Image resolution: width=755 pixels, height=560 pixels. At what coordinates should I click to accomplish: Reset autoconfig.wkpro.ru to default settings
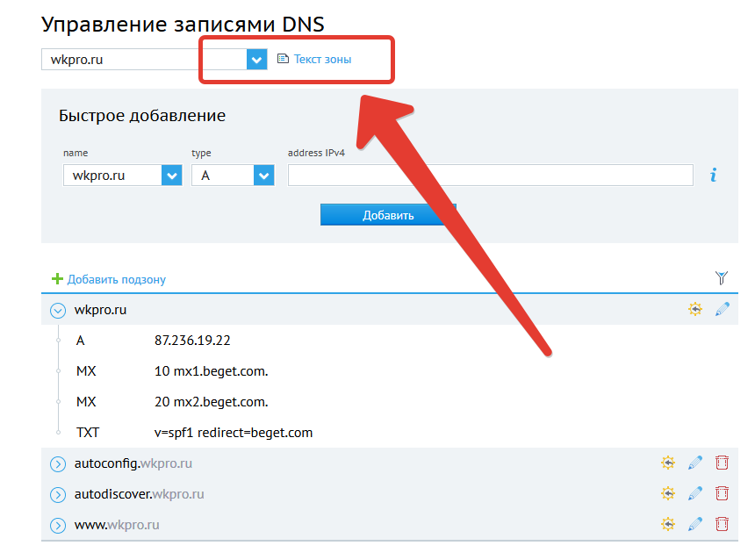point(668,463)
